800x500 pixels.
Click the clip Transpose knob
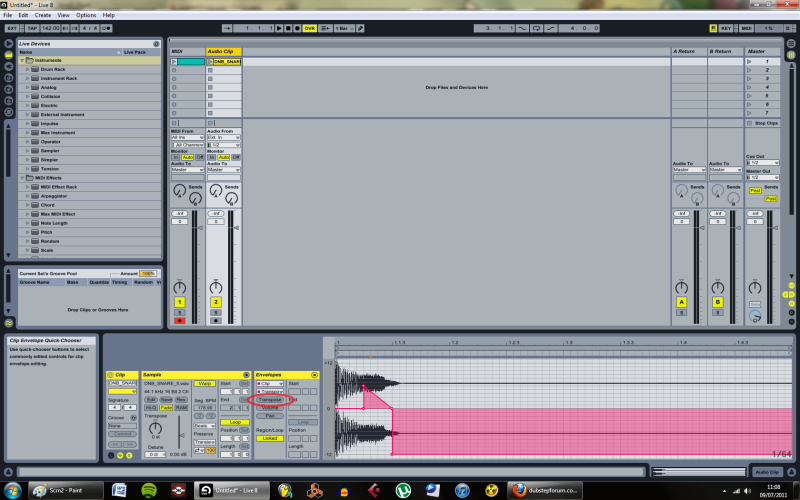(155, 428)
